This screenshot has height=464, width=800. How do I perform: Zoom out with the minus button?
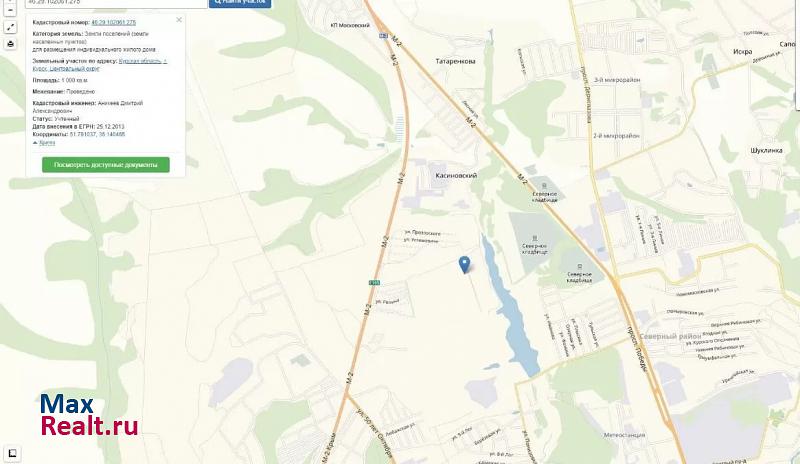click(10, 10)
